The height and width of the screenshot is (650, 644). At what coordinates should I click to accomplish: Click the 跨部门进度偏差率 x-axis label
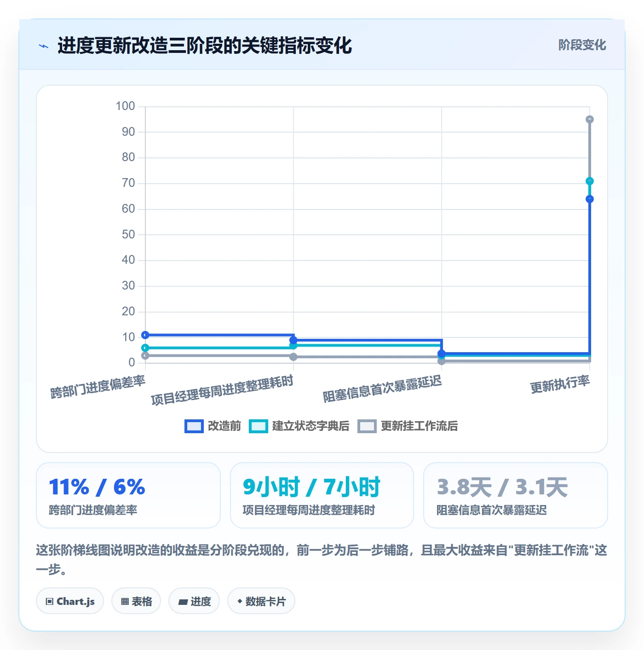click(98, 387)
